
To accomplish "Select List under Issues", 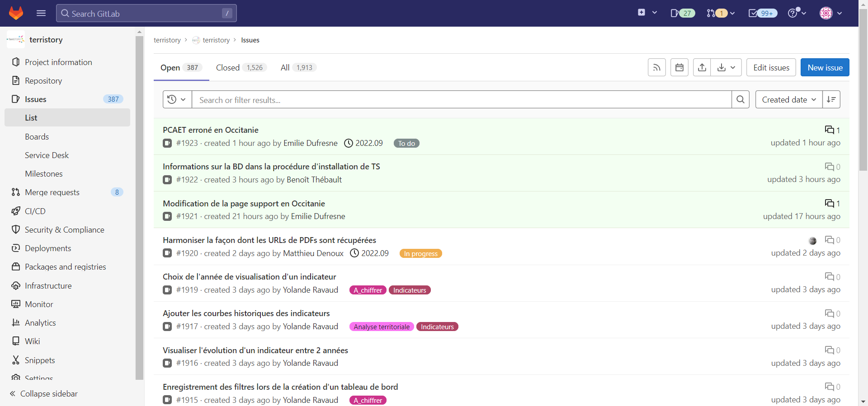I will pyautogui.click(x=67, y=118).
